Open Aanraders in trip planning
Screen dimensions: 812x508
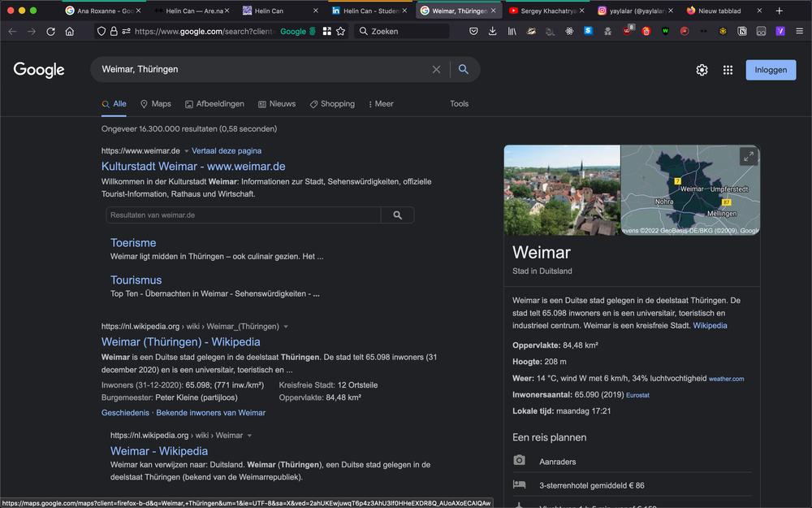pos(631,462)
